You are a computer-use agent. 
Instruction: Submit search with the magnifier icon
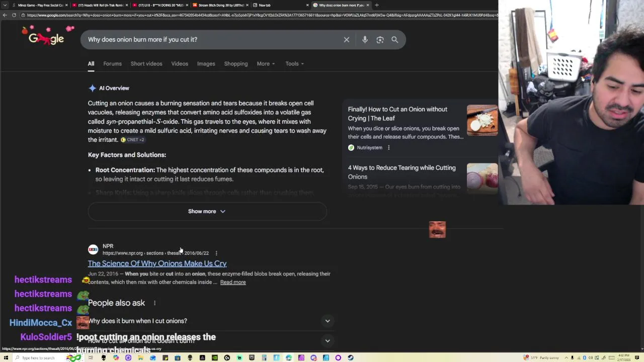click(x=395, y=40)
